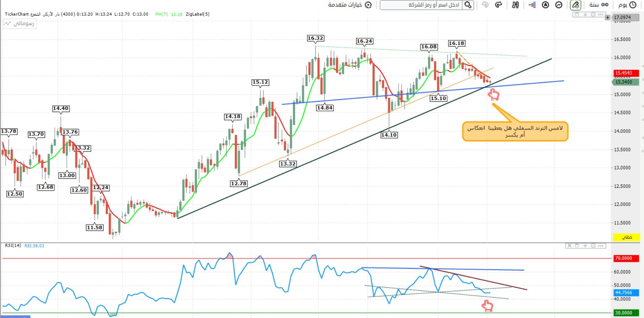Expand RSI panel three-dots options menu
The width and height of the screenshot is (644, 318).
tap(601, 246)
